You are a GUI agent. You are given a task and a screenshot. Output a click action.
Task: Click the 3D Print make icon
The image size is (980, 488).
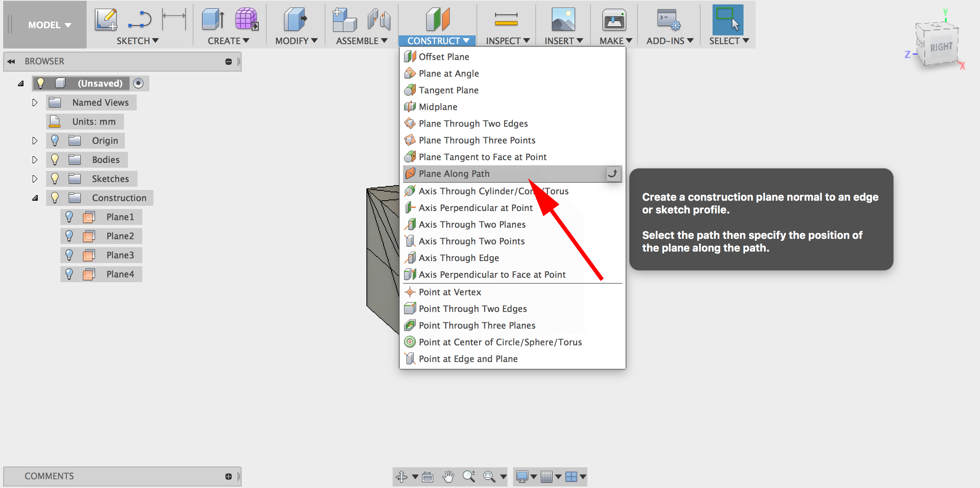point(614,19)
